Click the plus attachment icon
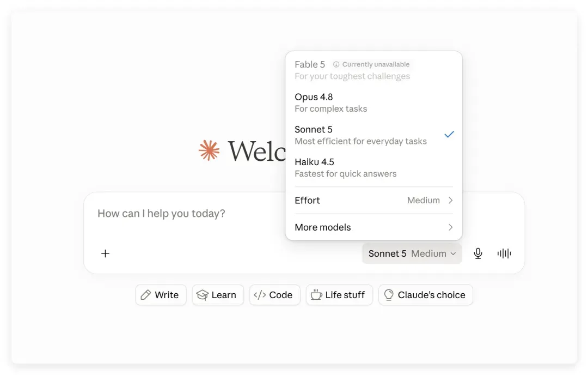Image resolution: width=588 pixels, height=375 pixels. coord(106,253)
